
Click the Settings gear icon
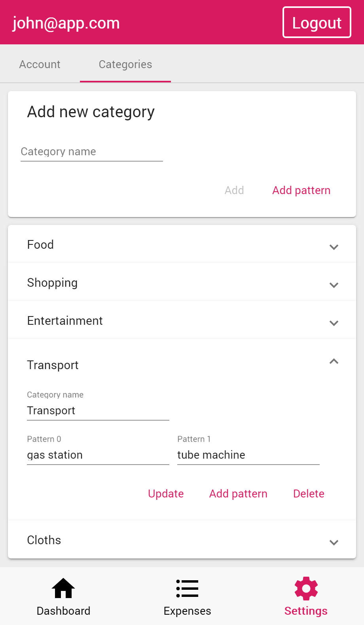tap(306, 588)
